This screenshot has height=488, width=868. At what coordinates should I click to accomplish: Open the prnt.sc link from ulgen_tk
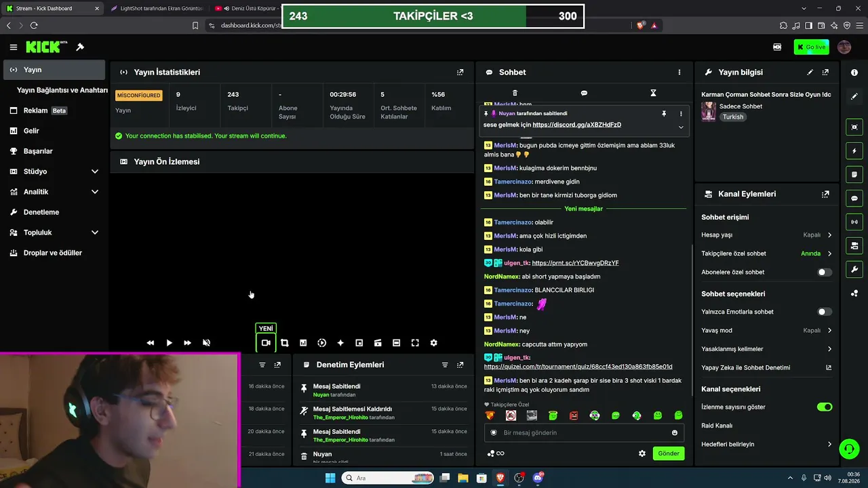pos(575,263)
